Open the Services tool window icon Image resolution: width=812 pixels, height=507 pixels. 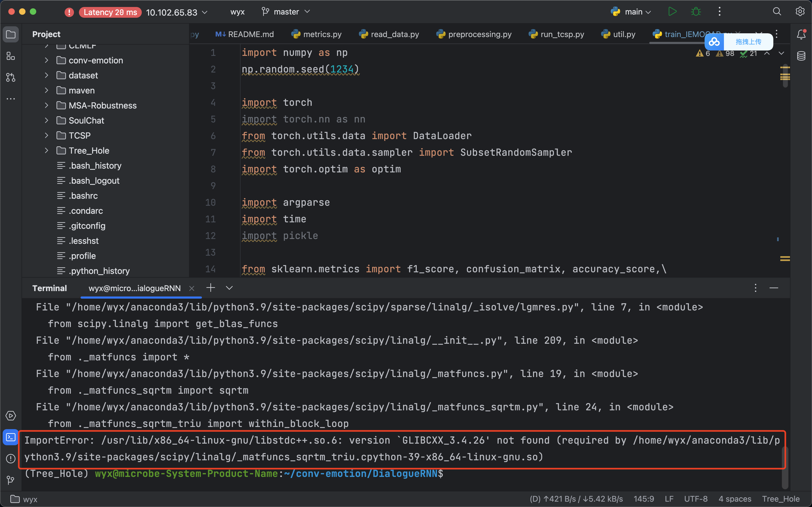click(x=11, y=416)
